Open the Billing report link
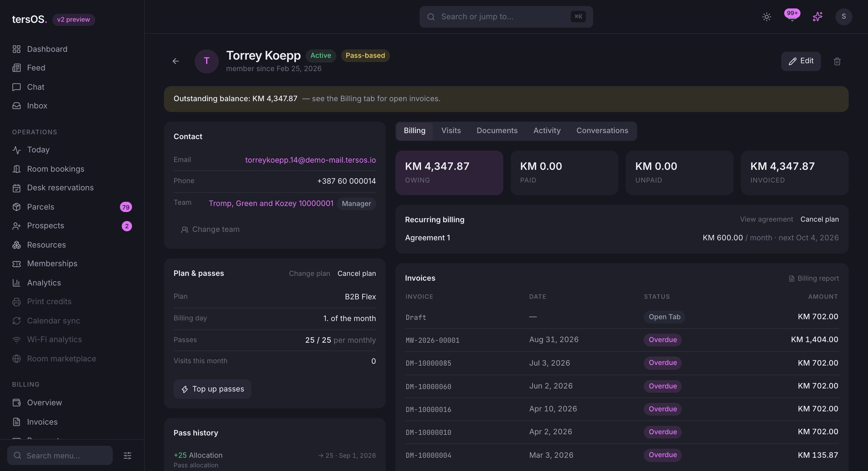Image resolution: width=868 pixels, height=471 pixels. (x=814, y=279)
